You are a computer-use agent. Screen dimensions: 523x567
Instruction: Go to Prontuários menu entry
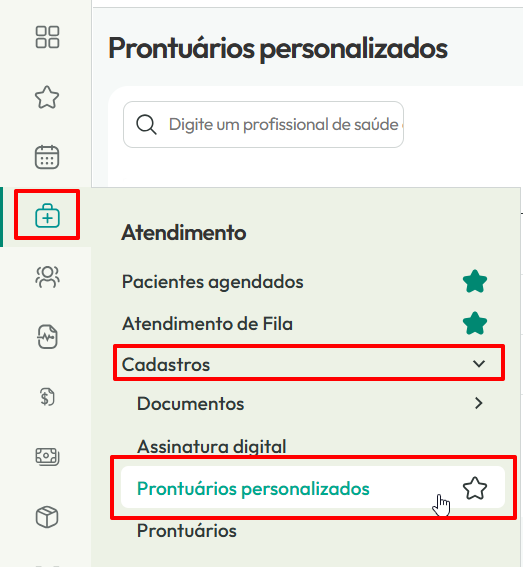click(187, 531)
